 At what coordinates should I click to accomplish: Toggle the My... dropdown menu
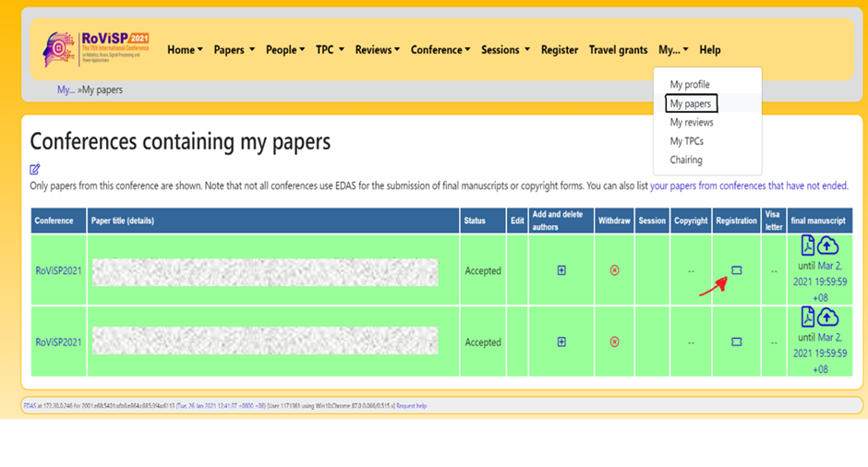click(673, 50)
